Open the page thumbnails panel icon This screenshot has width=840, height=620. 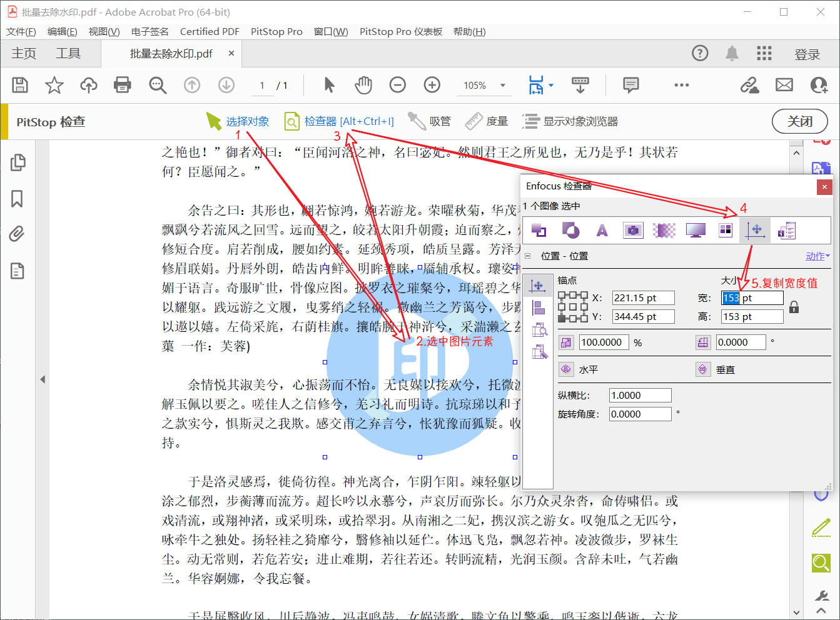pyautogui.click(x=18, y=162)
